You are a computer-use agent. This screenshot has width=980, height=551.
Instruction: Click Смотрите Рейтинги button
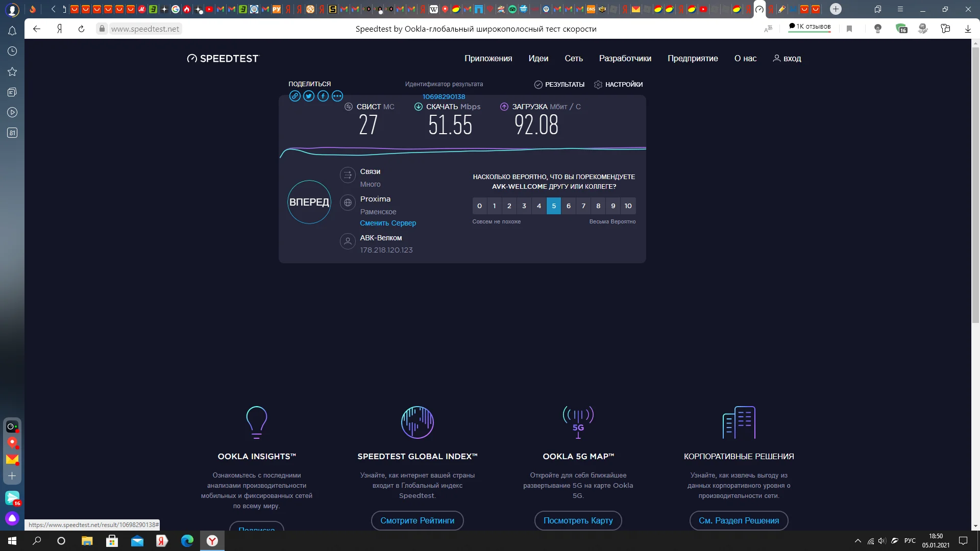point(417,520)
